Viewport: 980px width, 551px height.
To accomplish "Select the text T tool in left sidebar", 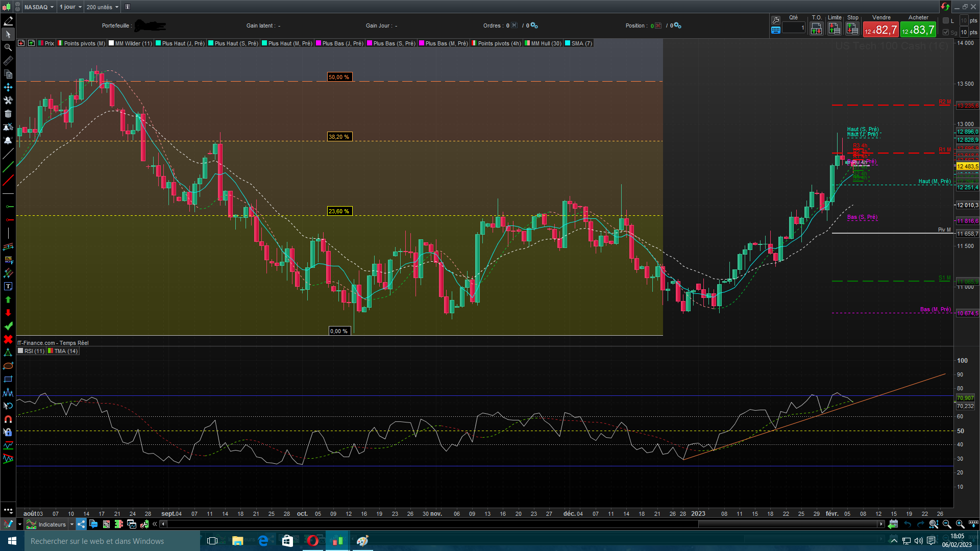I will coord(8,286).
